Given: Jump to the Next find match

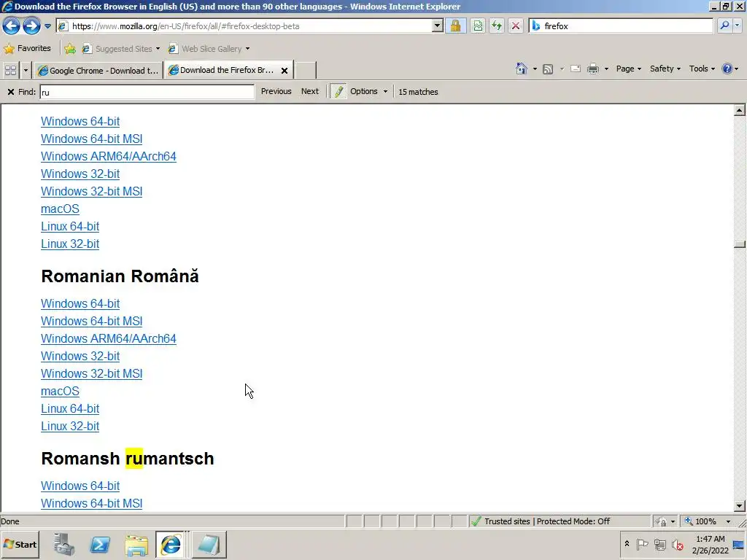Looking at the screenshot, I should [309, 91].
